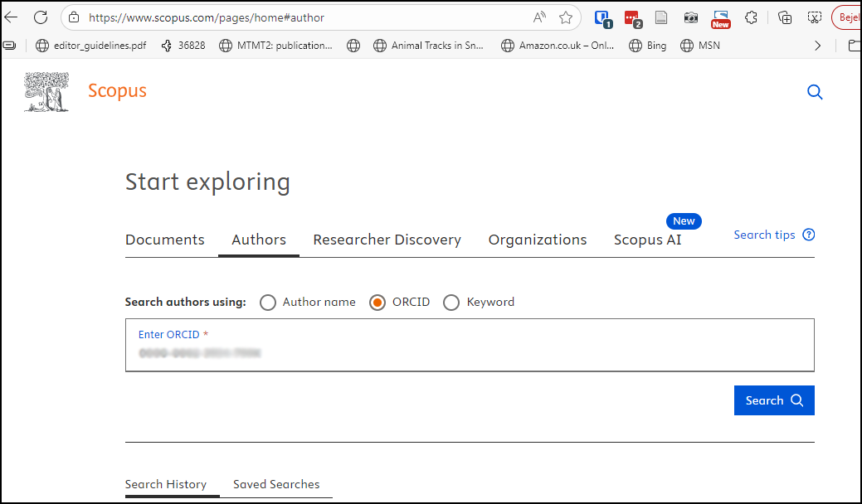Expand more bookmarks chevron

817,46
